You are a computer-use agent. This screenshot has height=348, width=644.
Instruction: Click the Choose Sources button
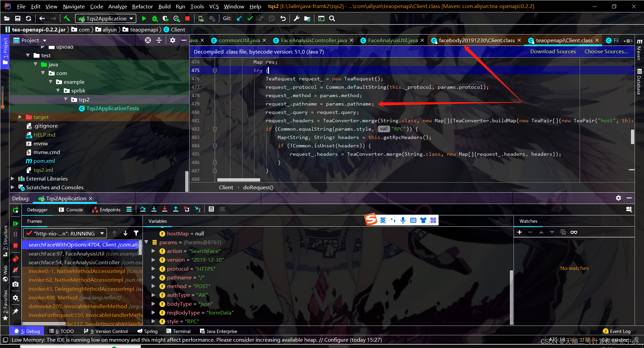pyautogui.click(x=606, y=51)
